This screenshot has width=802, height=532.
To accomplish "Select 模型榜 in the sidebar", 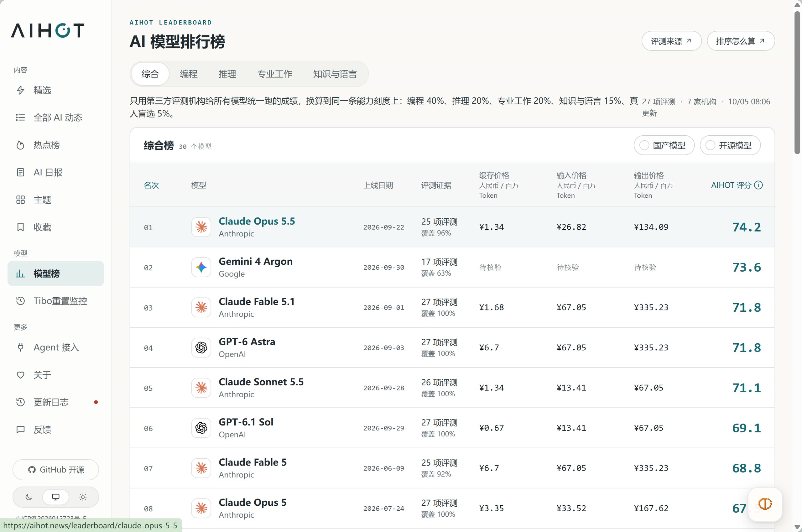I will pos(56,273).
